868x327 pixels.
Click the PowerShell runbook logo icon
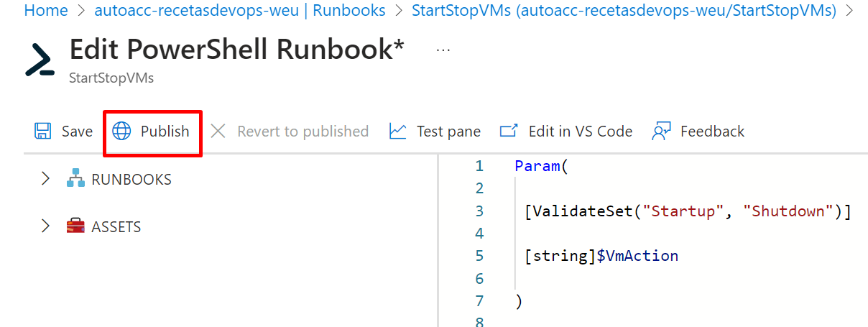pyautogui.click(x=40, y=60)
